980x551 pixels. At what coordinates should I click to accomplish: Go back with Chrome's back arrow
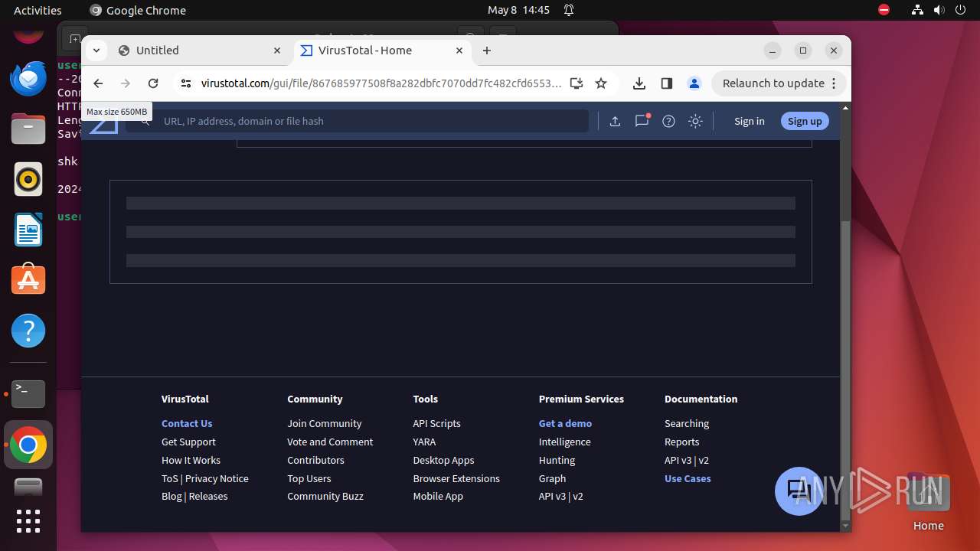[98, 83]
